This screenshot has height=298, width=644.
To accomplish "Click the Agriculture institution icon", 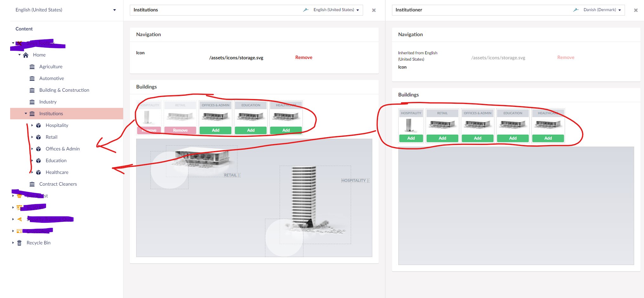I will click(32, 67).
